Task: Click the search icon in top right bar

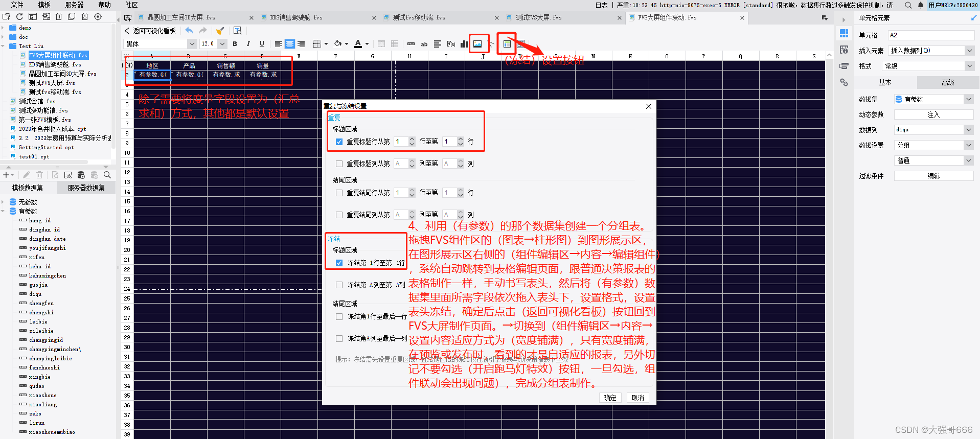Action: [x=908, y=5]
